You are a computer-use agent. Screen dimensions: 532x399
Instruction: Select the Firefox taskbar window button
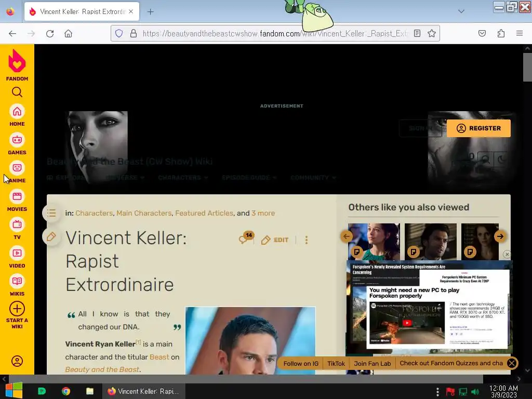tap(143, 391)
